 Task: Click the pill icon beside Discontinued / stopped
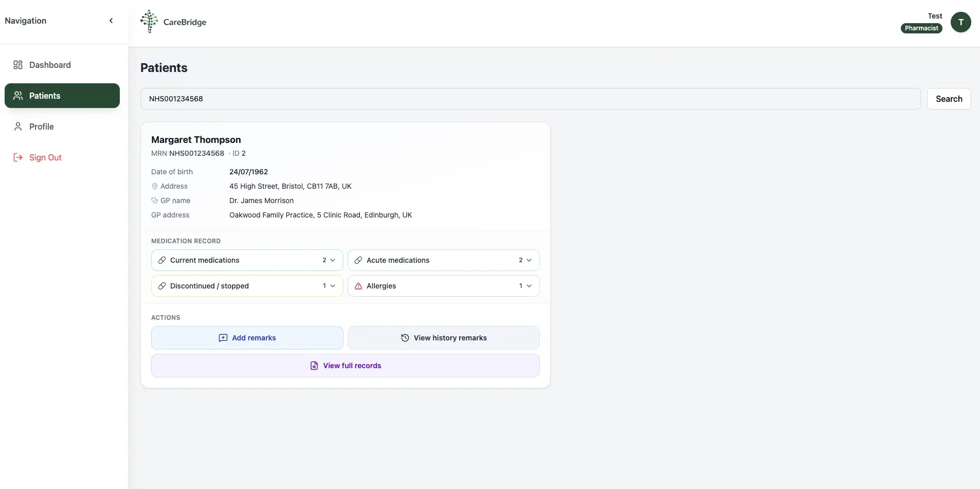coord(162,286)
